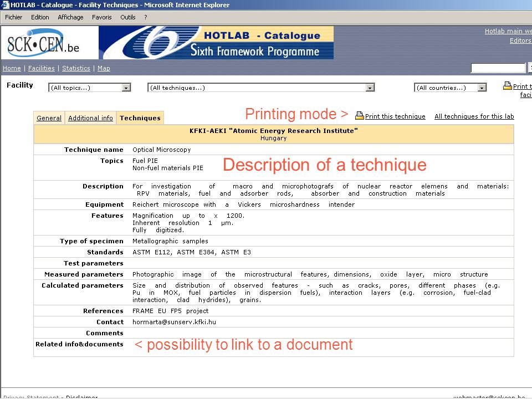Click the Fuel PIE topic text
This screenshot has height=399, width=532.
pyautogui.click(x=145, y=161)
